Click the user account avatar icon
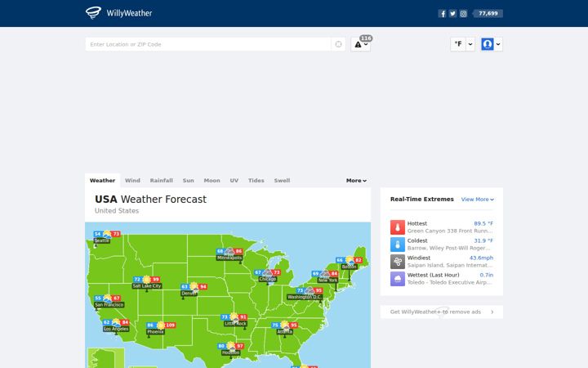The width and height of the screenshot is (588, 368). point(487,44)
